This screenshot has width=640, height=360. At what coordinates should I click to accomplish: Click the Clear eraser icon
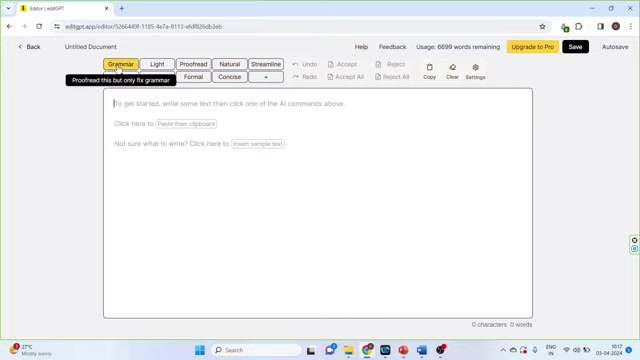point(452,67)
